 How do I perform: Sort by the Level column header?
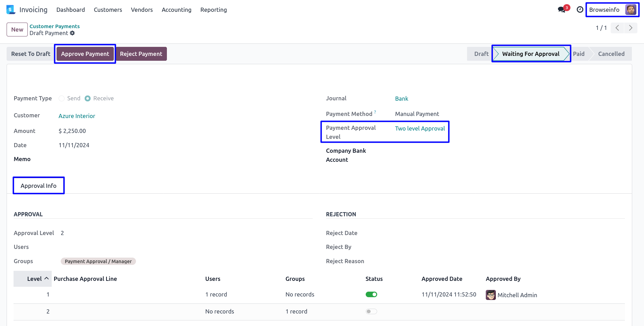point(34,279)
